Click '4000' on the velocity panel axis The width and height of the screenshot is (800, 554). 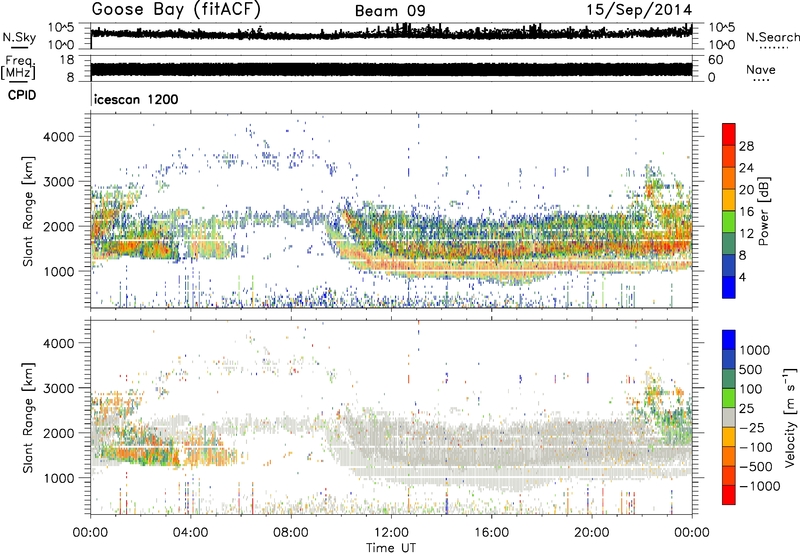pyautogui.click(x=59, y=343)
